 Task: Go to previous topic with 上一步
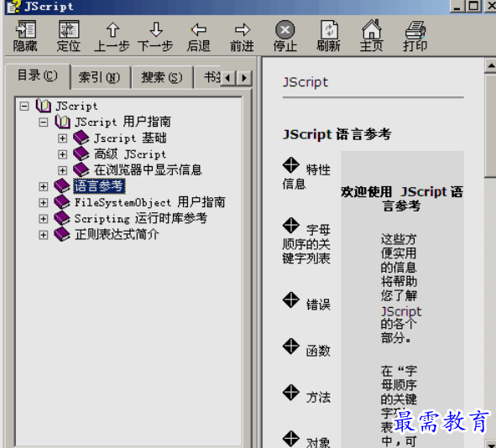coord(112,30)
